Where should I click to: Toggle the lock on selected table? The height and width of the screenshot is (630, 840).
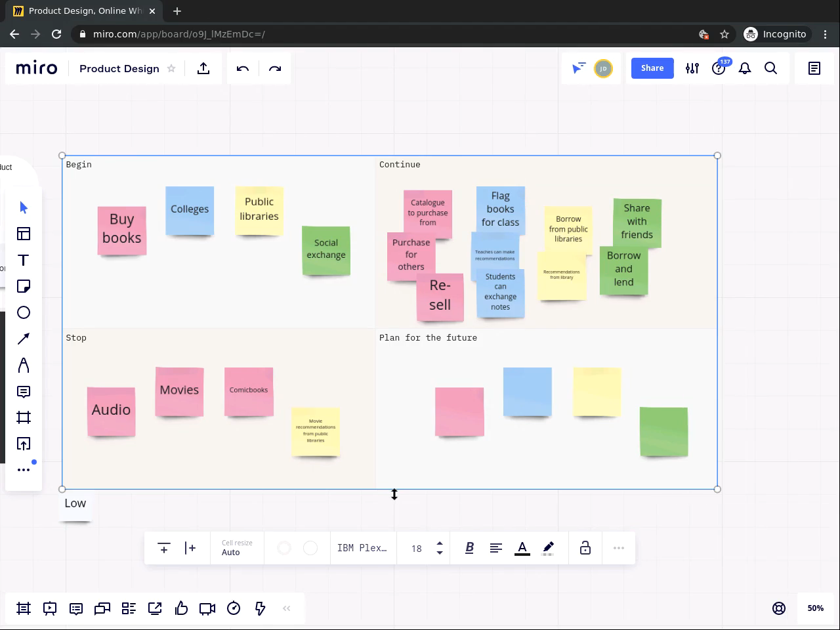(x=585, y=548)
